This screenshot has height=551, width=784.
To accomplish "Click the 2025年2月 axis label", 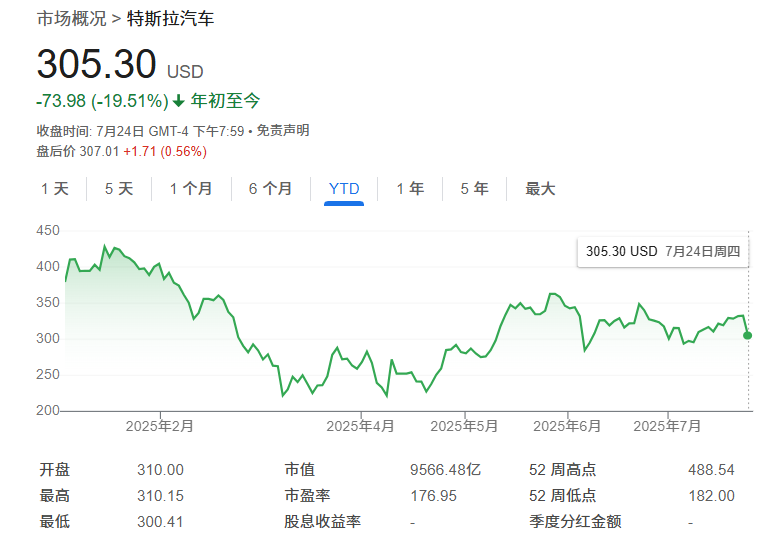I will click(x=160, y=426).
